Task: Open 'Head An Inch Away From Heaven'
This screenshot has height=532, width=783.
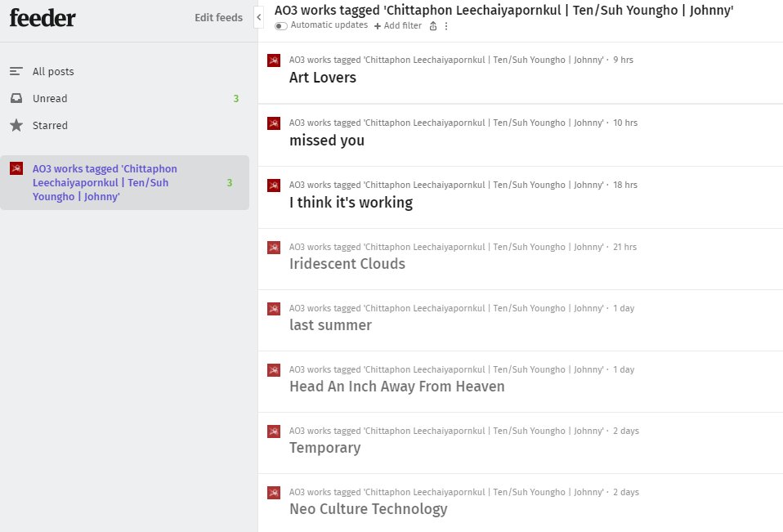Action: point(397,387)
